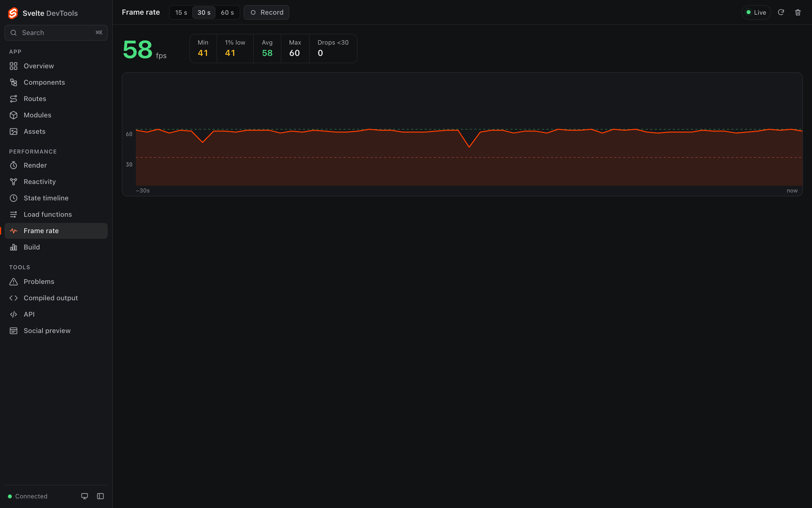Image resolution: width=812 pixels, height=508 pixels.
Task: Click the Compiled output brackets icon
Action: pos(14,298)
